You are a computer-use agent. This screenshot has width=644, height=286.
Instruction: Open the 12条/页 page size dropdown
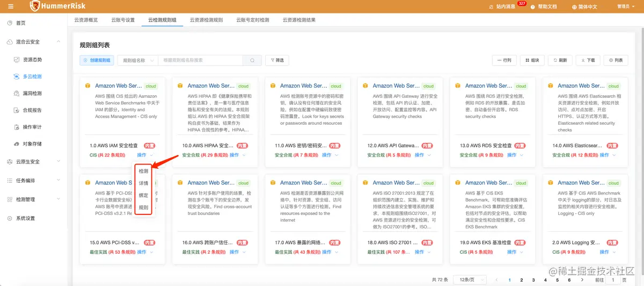tap(470, 280)
